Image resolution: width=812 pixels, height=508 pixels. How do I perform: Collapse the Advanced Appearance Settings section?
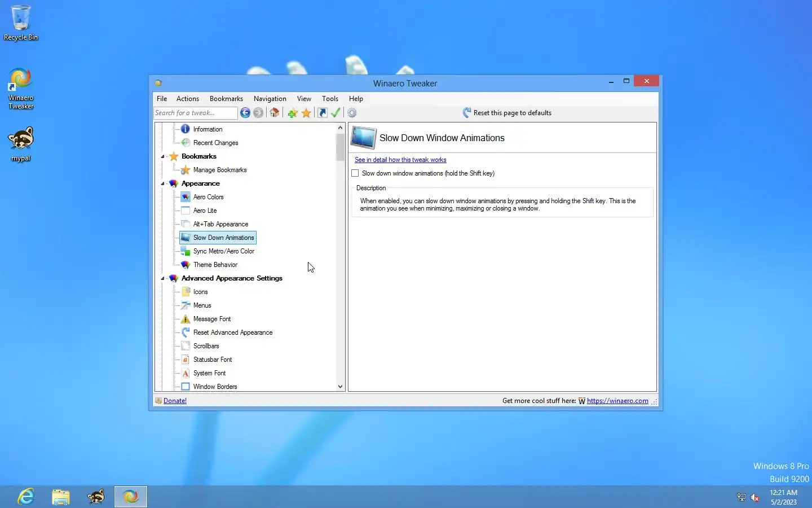coord(163,278)
